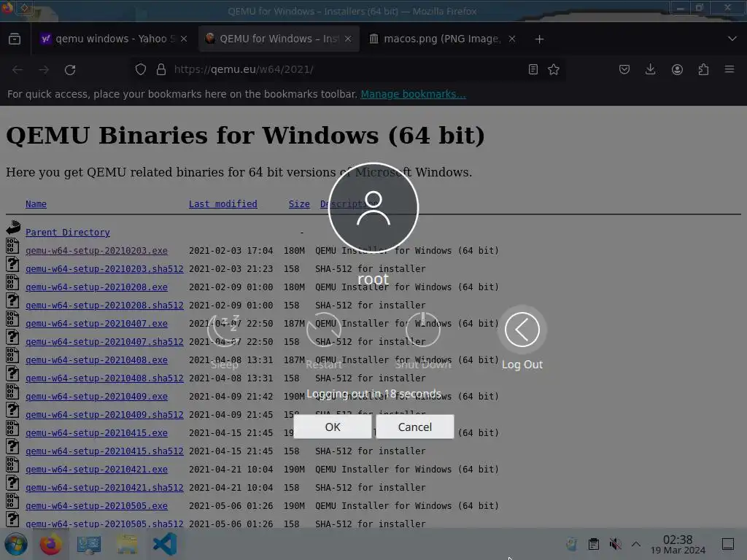Open Firefox View icon

(x=15, y=39)
